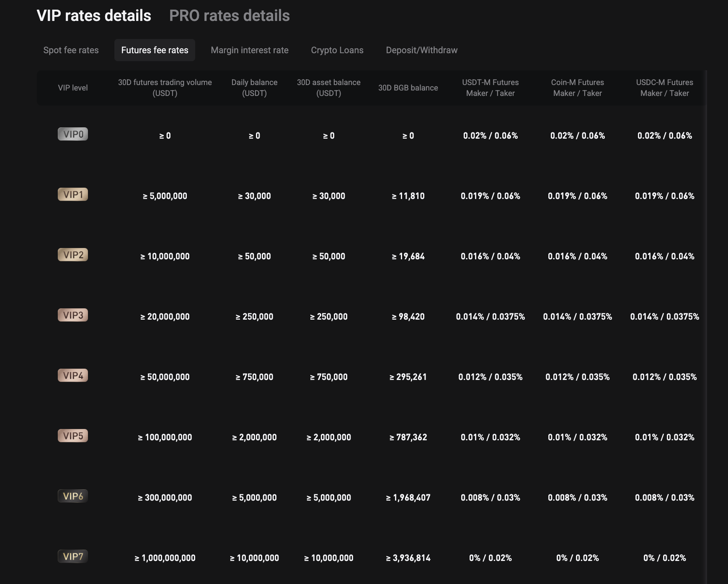Screen dimensions: 728x584
Task: Click the VIP3 level badge
Action: click(73, 315)
